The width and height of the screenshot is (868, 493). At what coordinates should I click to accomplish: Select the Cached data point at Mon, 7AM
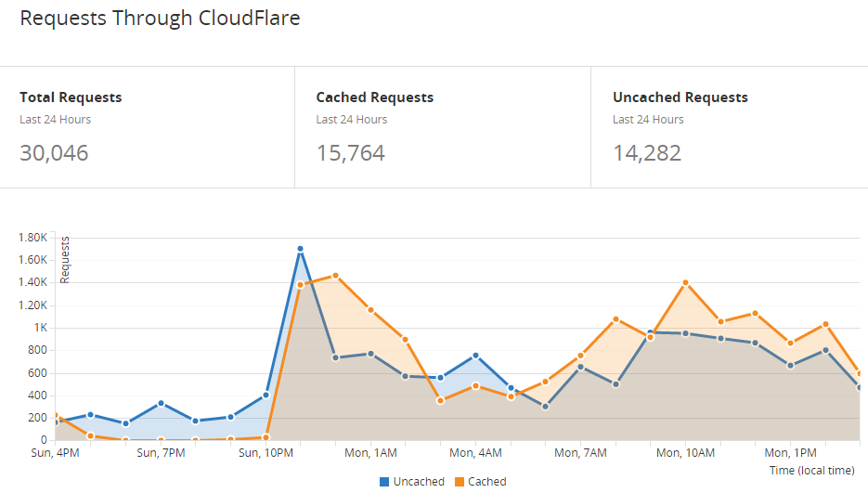coord(580,356)
